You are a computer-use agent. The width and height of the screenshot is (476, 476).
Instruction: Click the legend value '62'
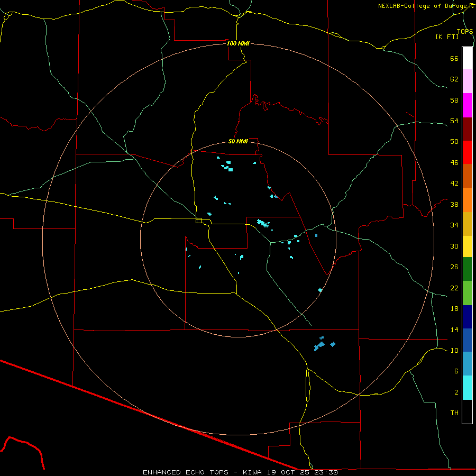[454, 79]
